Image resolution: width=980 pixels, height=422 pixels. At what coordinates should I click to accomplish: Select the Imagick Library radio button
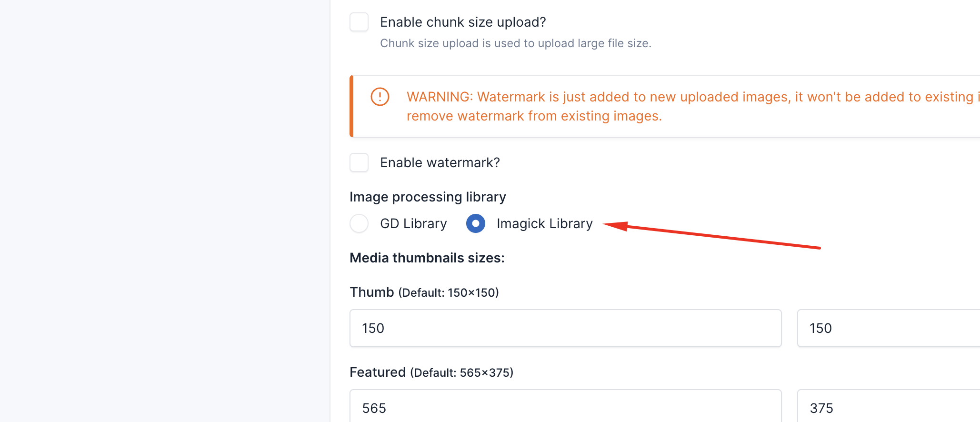476,223
